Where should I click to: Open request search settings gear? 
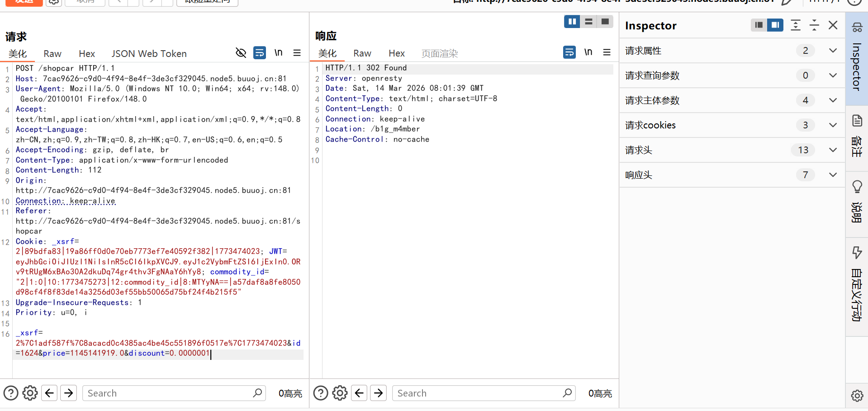(x=30, y=393)
